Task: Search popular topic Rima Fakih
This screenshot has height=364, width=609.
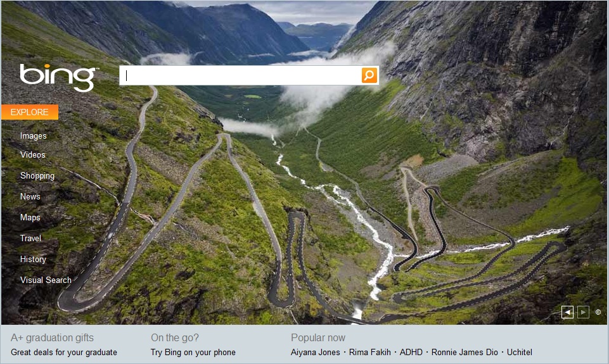Action: click(x=369, y=353)
